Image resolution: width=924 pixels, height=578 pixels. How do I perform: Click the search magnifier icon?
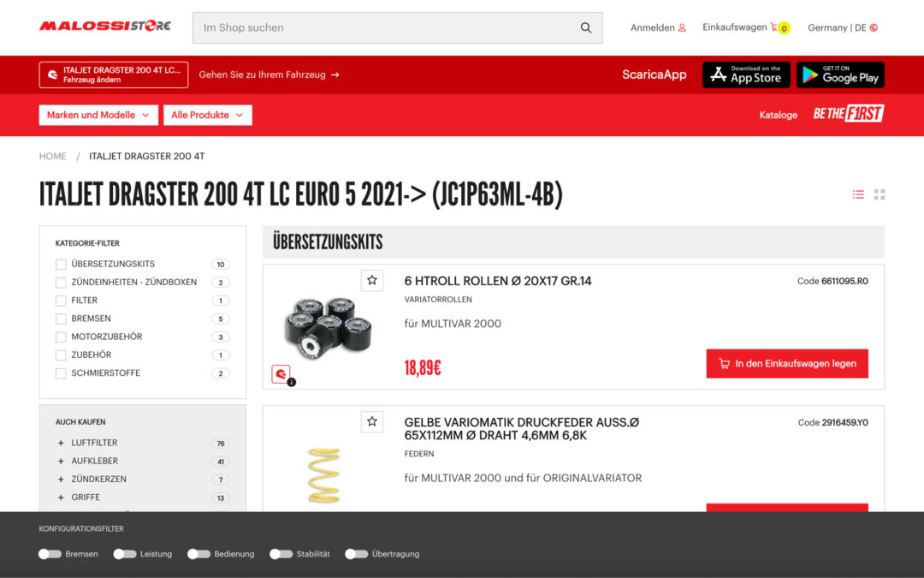click(586, 27)
